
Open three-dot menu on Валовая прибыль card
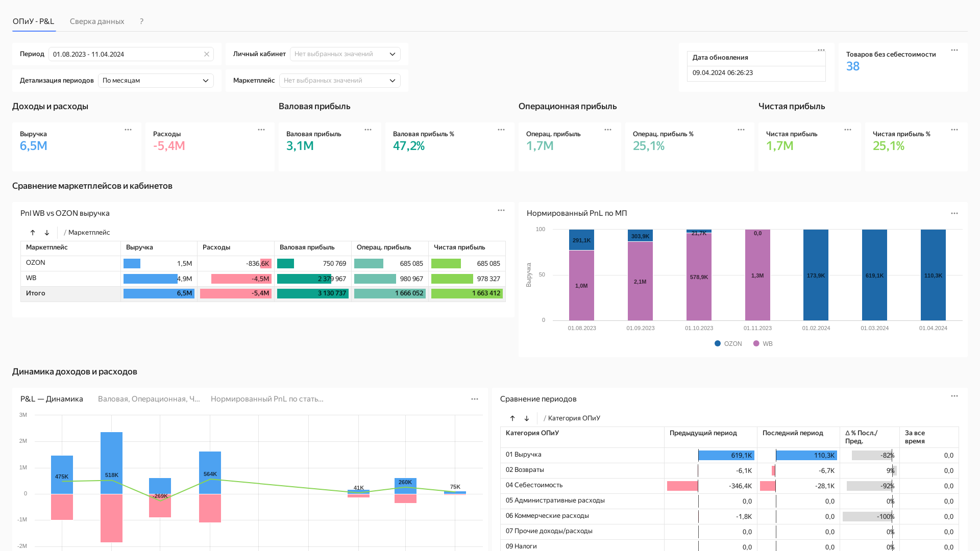pos(368,130)
